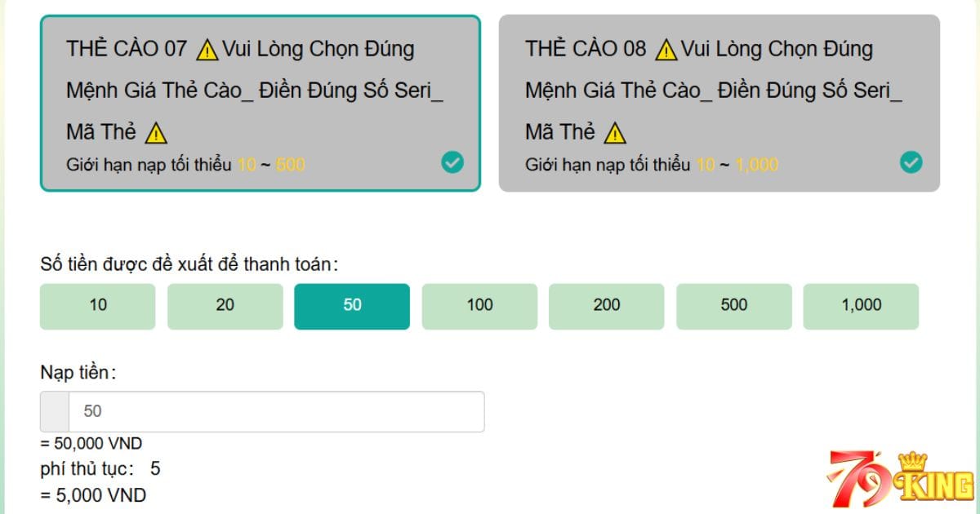Choose the 10 amount option
The width and height of the screenshot is (980, 514).
point(97,305)
